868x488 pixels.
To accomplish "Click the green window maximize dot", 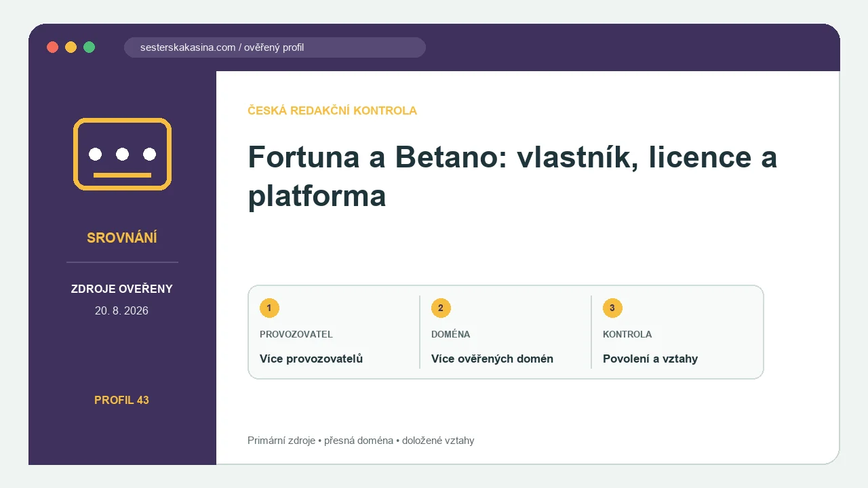I will click(89, 47).
